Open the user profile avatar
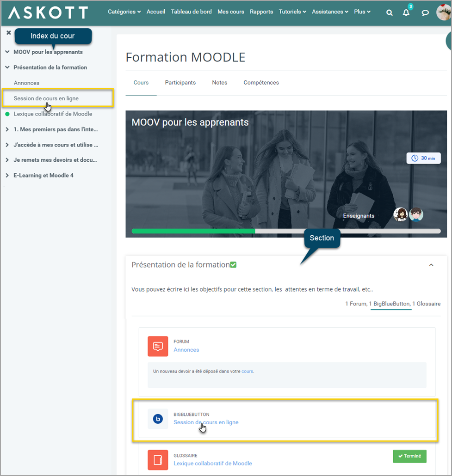Image resolution: width=452 pixels, height=476 pixels. pyautogui.click(x=444, y=12)
